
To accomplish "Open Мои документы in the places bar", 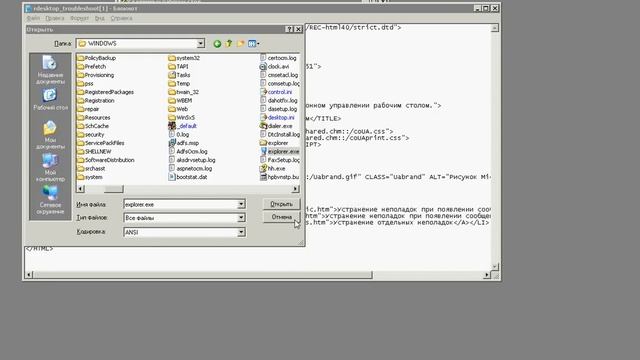I will click(50, 135).
